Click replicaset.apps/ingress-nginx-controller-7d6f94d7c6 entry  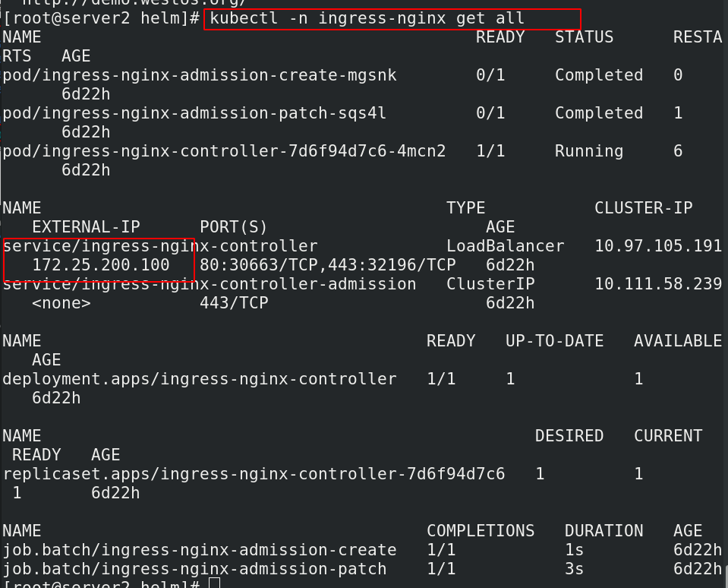(254, 474)
